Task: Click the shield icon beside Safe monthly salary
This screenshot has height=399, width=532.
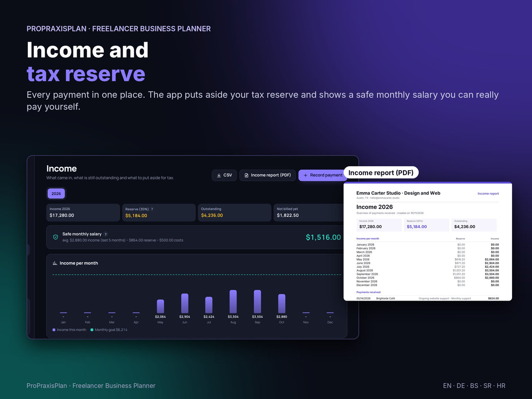Action: 55,237
